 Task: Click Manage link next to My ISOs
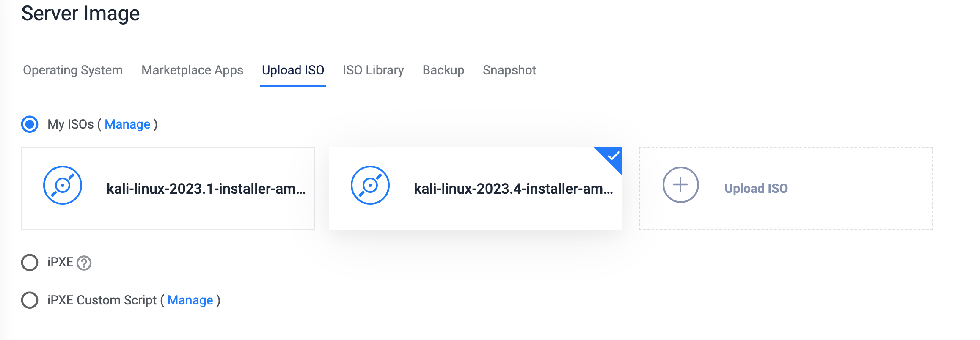point(127,124)
